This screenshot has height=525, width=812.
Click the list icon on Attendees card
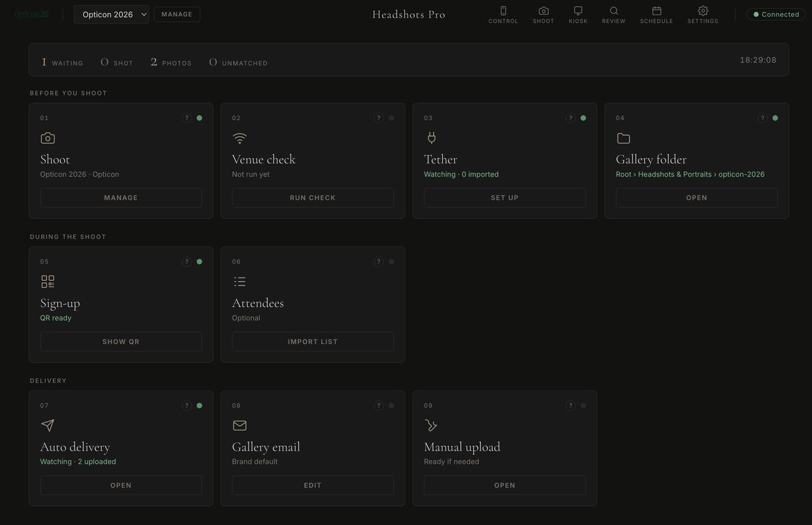pos(239,282)
